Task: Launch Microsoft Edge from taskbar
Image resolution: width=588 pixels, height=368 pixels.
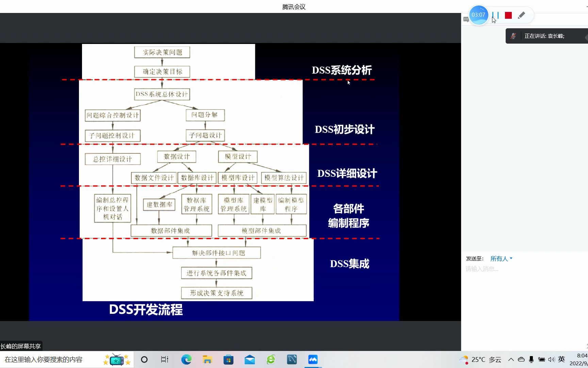Action: 186,359
